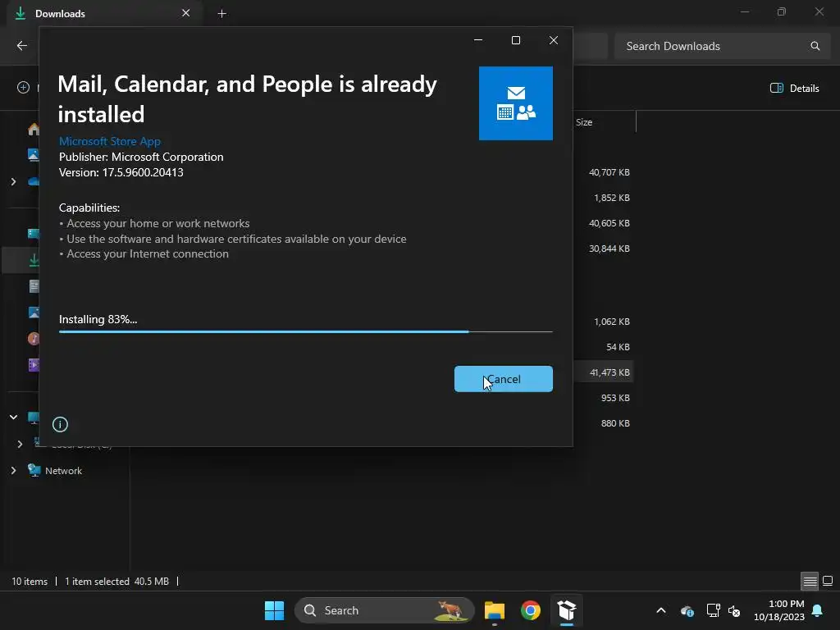Click the 10 items status text

[30, 582]
